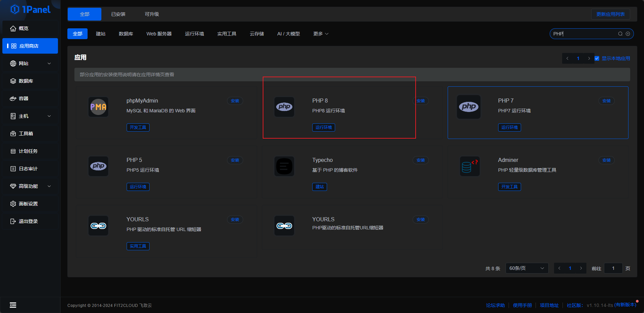
Task: Switch to the 已安装 tab
Action: [x=118, y=14]
